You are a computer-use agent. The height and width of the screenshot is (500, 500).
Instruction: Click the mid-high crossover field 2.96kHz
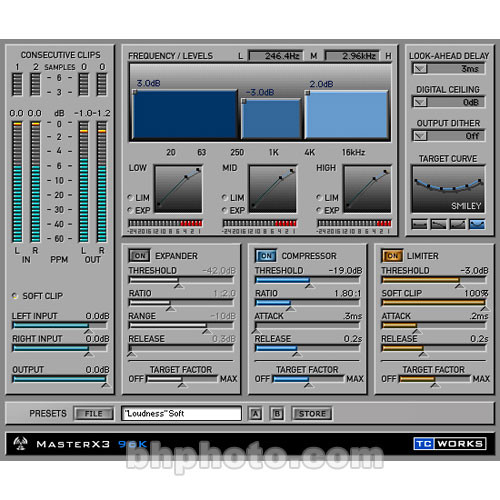(x=352, y=56)
